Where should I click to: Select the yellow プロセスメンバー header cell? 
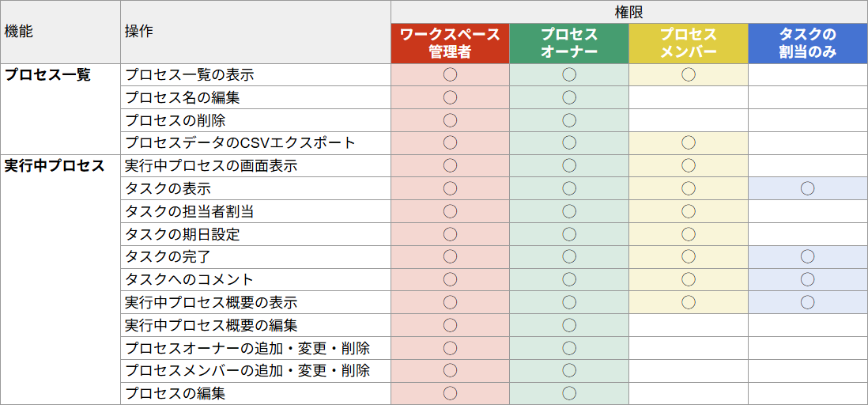point(689,44)
